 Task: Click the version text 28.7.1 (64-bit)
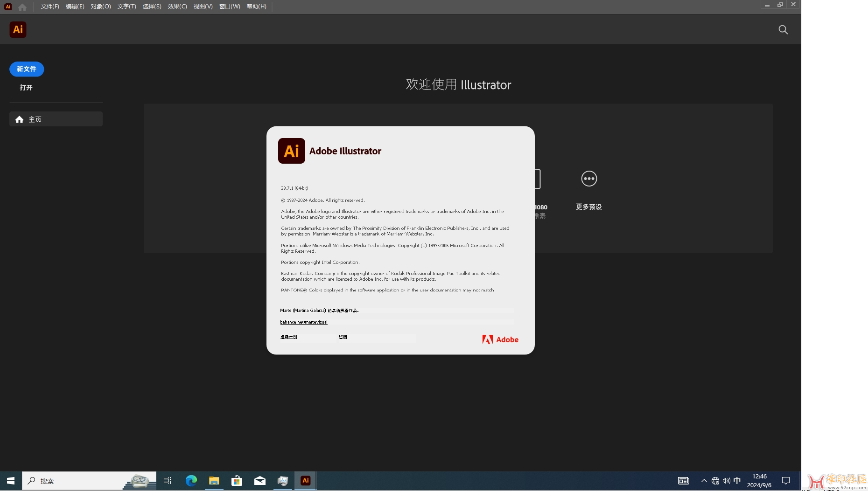pyautogui.click(x=294, y=188)
